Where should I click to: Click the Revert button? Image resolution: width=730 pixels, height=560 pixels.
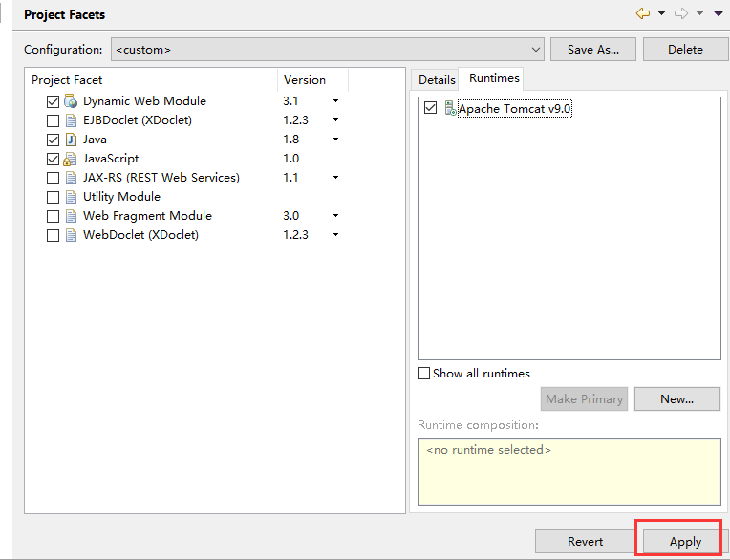tap(585, 542)
